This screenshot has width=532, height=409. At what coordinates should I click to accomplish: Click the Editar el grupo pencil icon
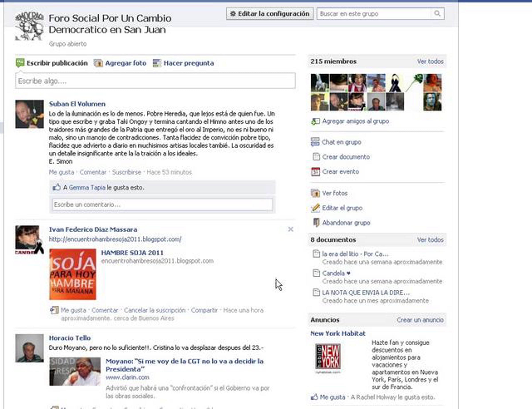tap(316, 208)
